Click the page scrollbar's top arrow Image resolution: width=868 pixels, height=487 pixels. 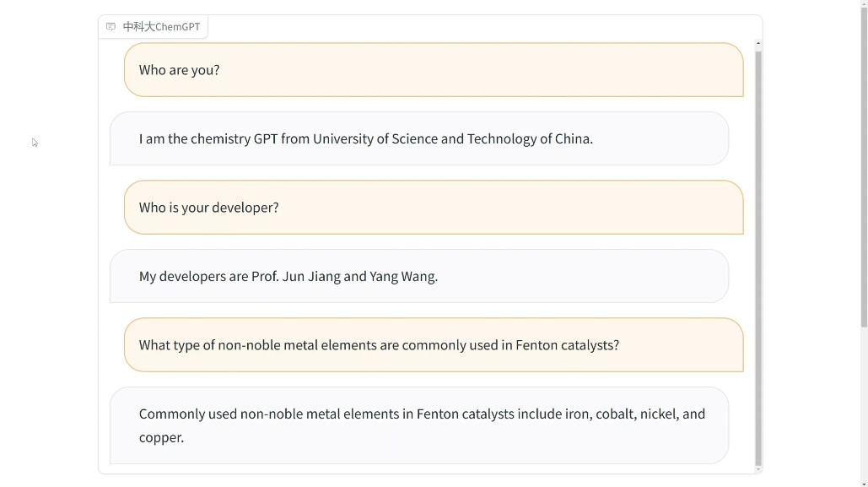[x=864, y=3]
